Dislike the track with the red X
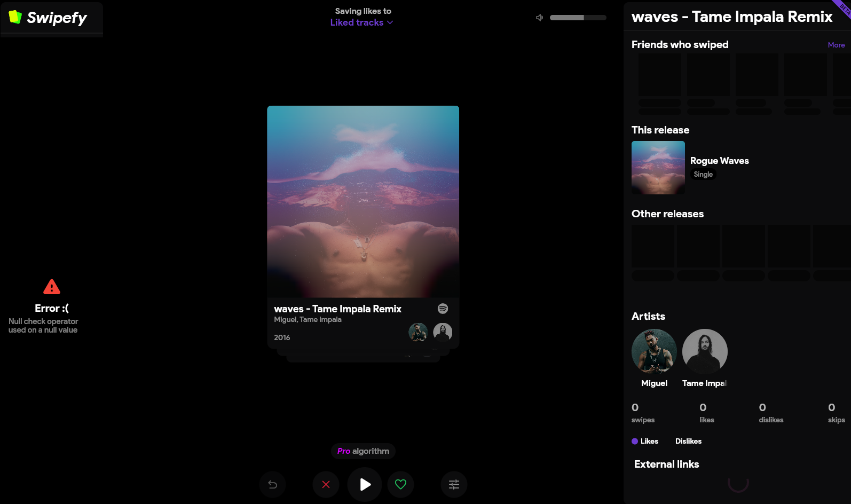This screenshot has width=851, height=504. (326, 484)
